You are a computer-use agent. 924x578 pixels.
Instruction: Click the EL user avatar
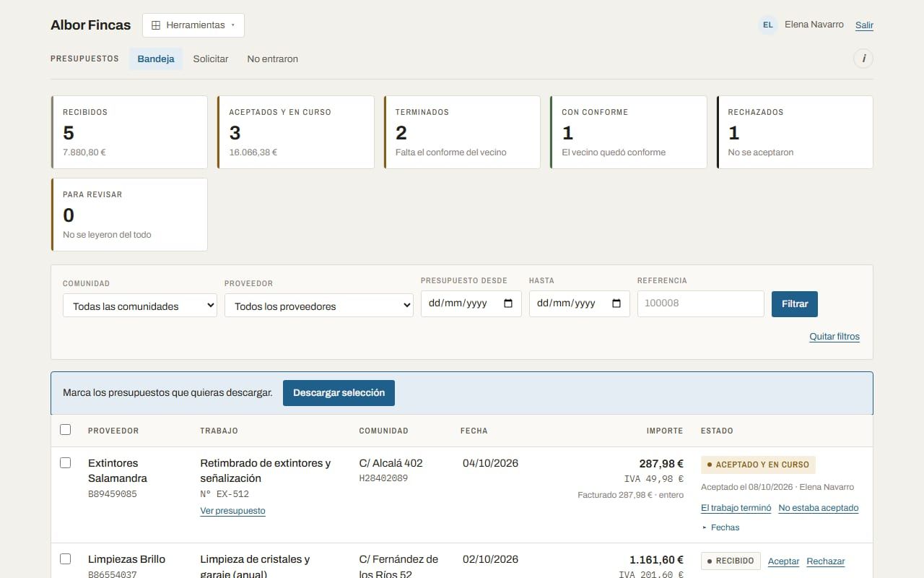[x=768, y=25]
